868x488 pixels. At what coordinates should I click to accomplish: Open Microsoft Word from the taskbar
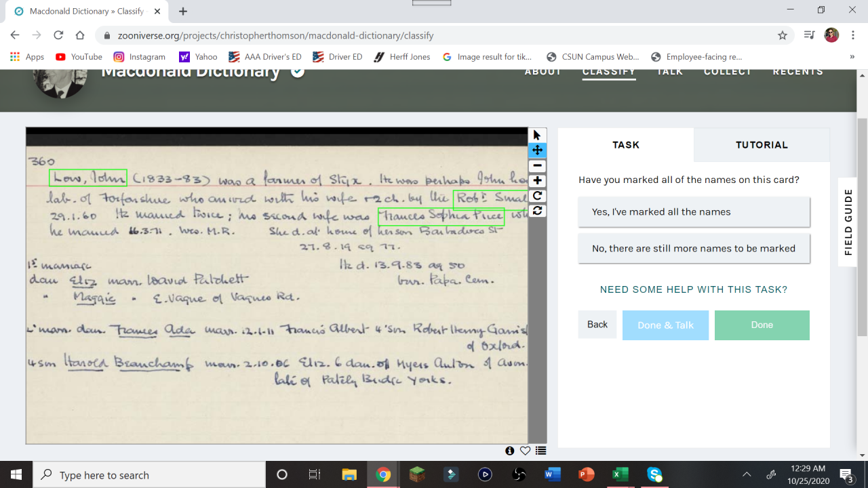(553, 474)
